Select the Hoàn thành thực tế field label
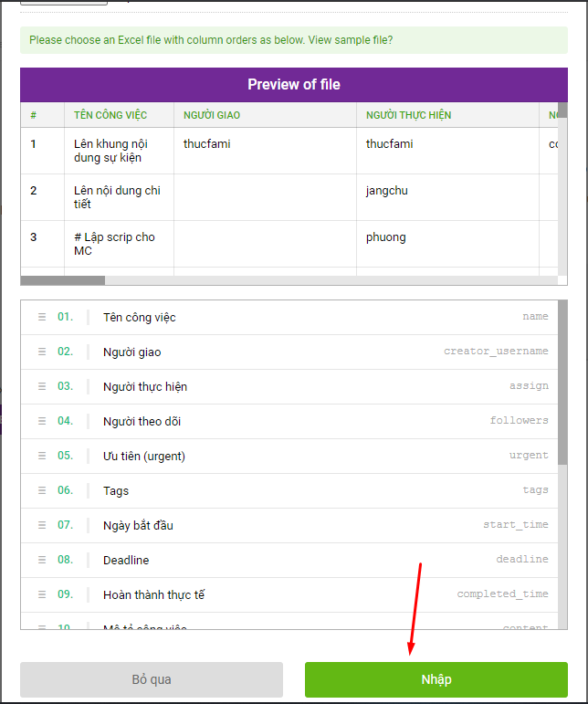Viewport: 588px width, 704px height. pos(154,595)
